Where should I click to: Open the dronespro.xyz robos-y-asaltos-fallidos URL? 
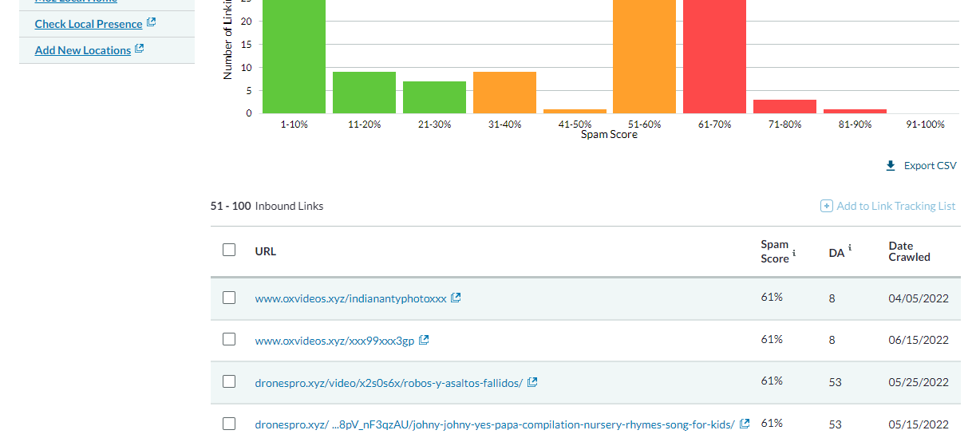pos(389,383)
